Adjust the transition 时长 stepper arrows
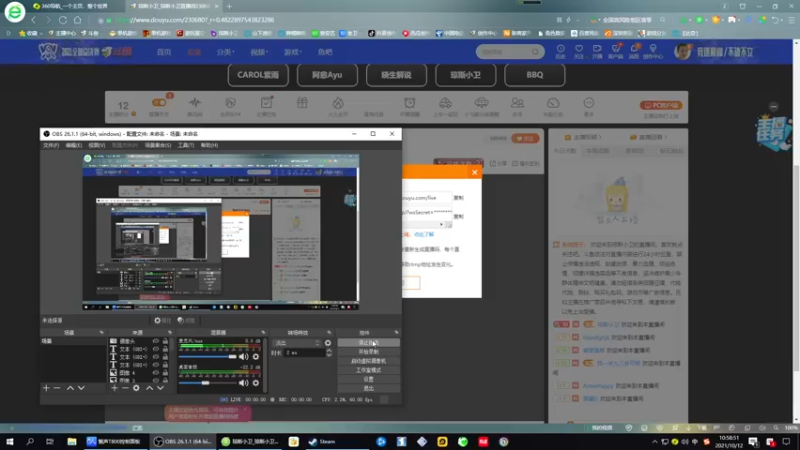800x450 pixels. point(329,353)
